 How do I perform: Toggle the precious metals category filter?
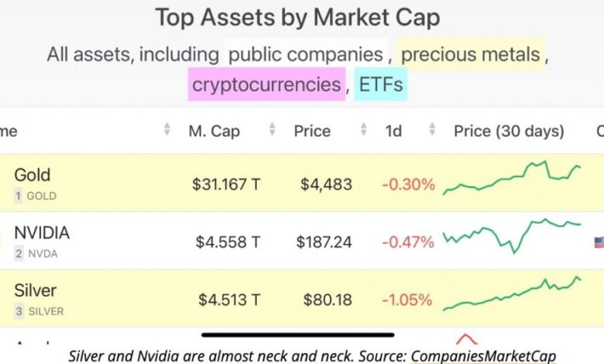tap(470, 54)
